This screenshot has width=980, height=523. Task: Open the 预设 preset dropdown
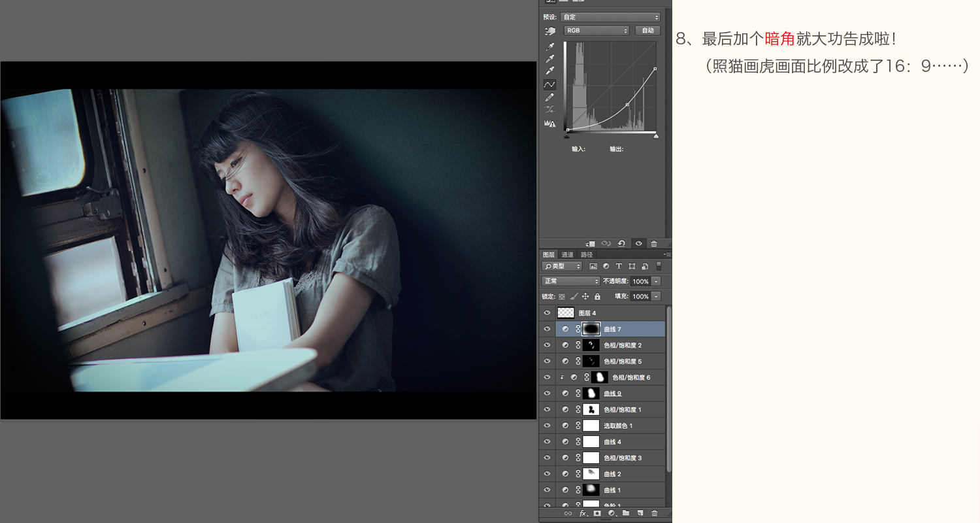point(610,17)
